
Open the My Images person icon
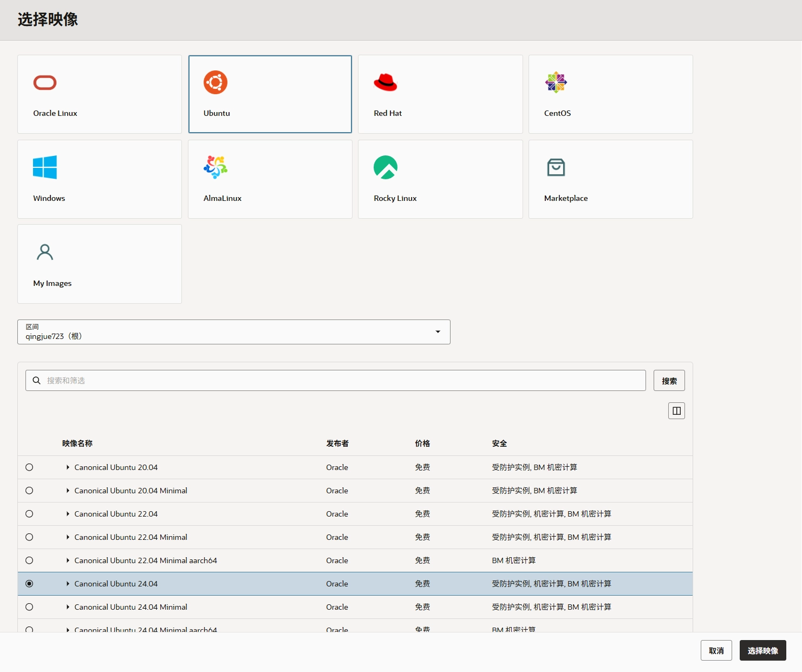tap(45, 252)
